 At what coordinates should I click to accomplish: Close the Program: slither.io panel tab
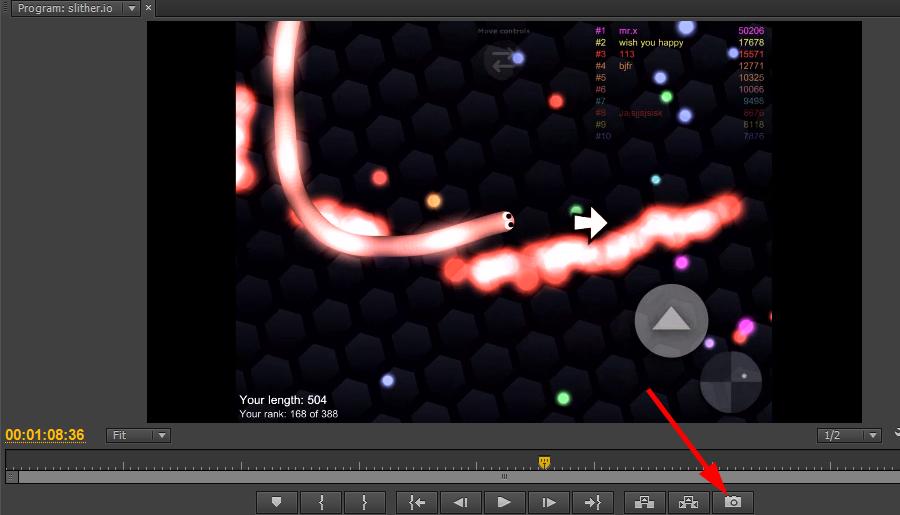tap(149, 7)
